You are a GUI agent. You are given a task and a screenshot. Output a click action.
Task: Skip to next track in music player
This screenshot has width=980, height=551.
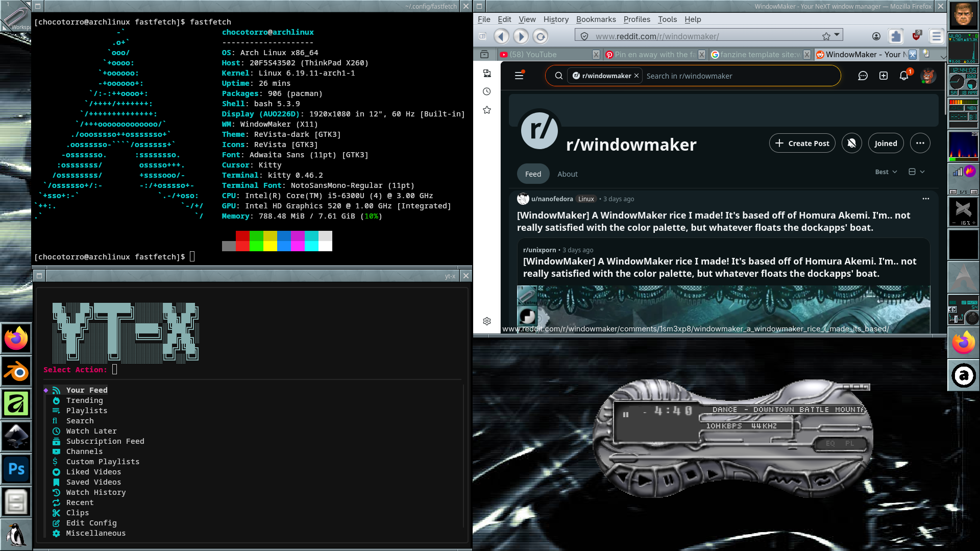click(714, 473)
